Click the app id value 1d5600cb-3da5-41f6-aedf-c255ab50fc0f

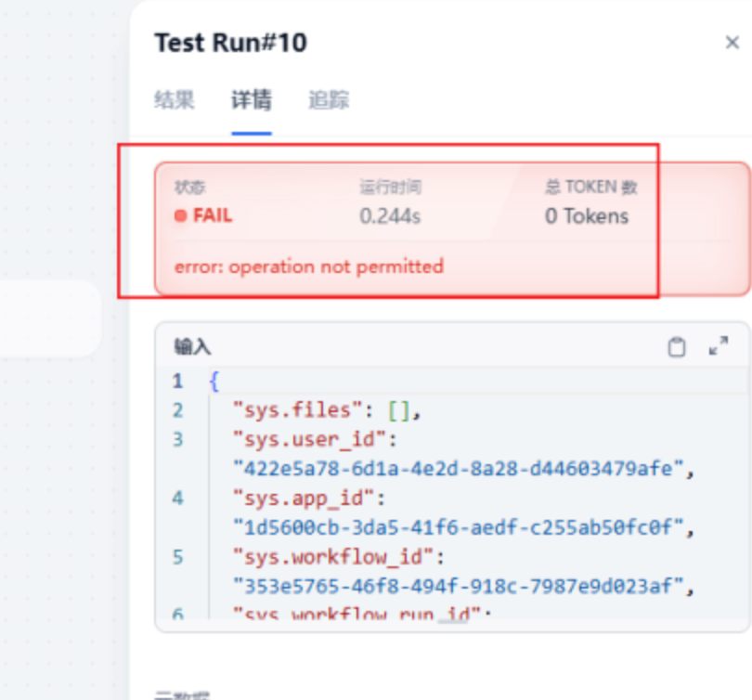(x=458, y=527)
